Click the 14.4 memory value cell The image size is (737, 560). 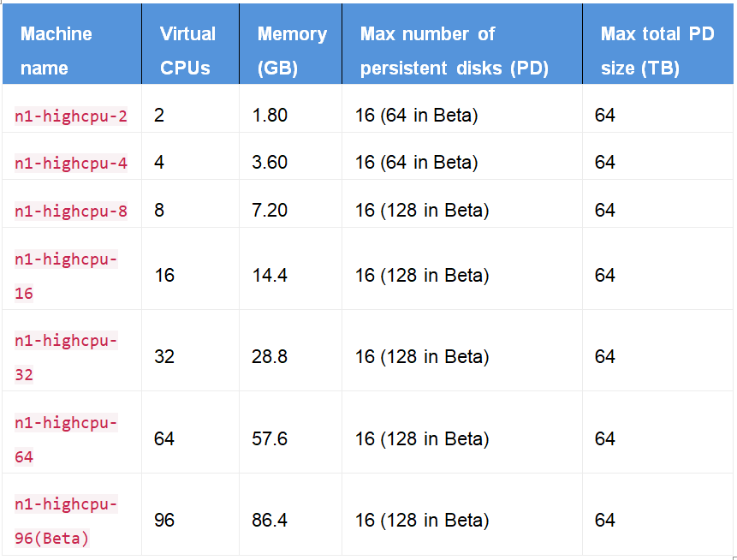tap(270, 276)
